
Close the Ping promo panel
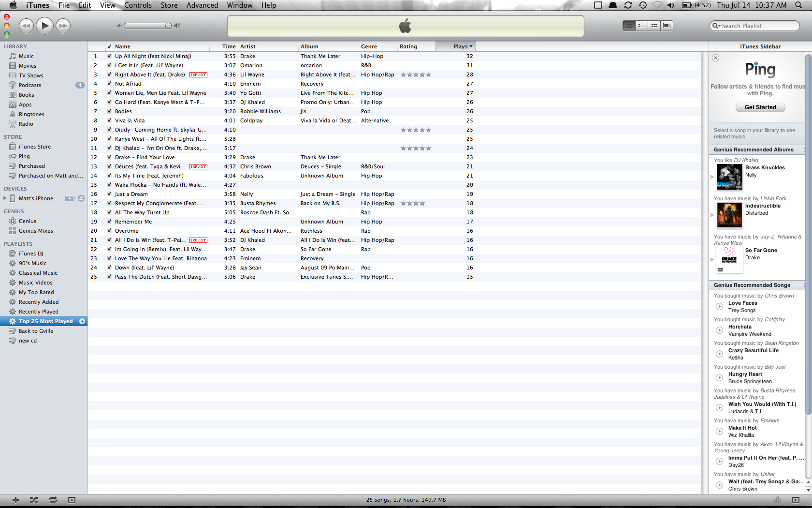(x=716, y=58)
